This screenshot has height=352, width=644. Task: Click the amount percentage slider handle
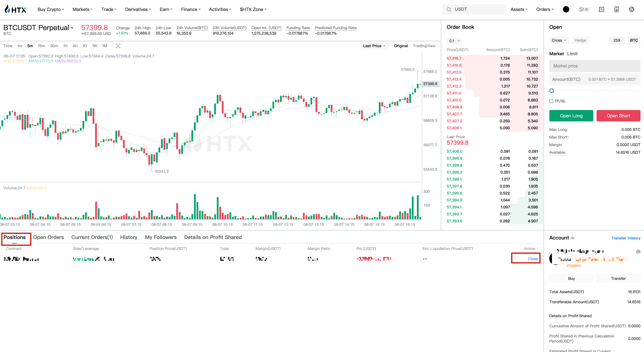(x=552, y=91)
